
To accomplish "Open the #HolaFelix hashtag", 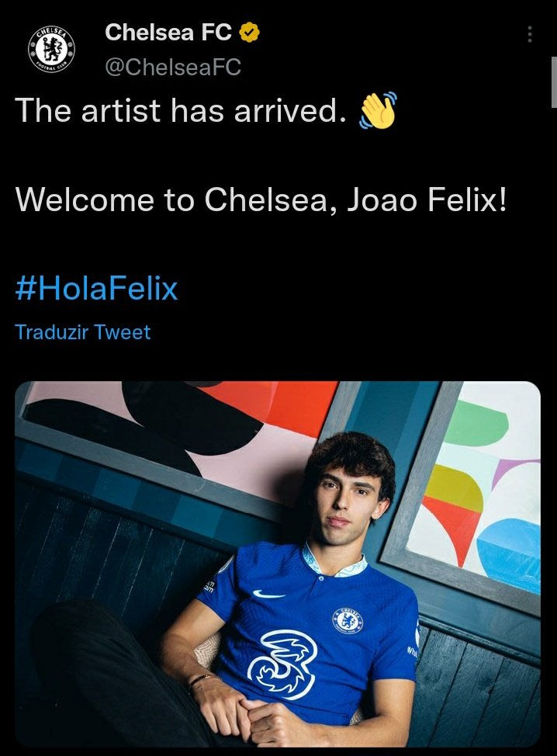I will 97,289.
